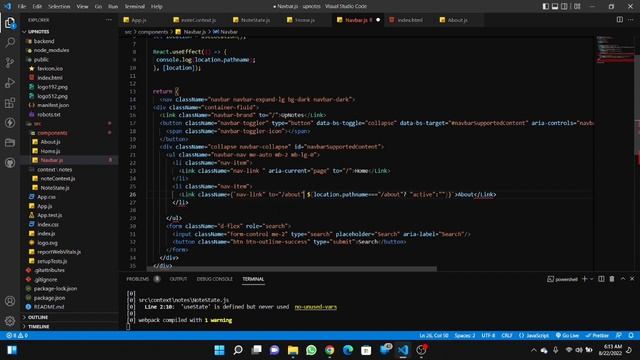Add a new terminal with plus icon
This screenshot has width=640, height=360.
point(584,279)
